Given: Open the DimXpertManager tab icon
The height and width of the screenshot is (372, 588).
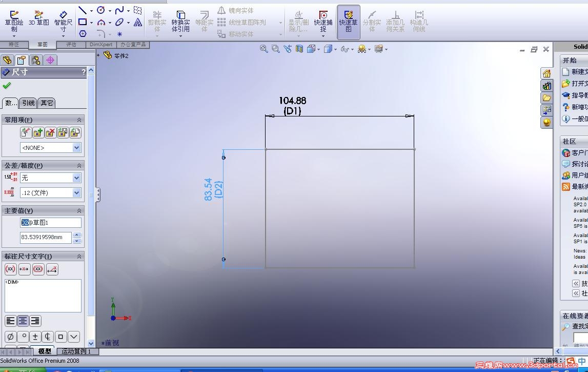Looking at the screenshot, I should click(50, 60).
